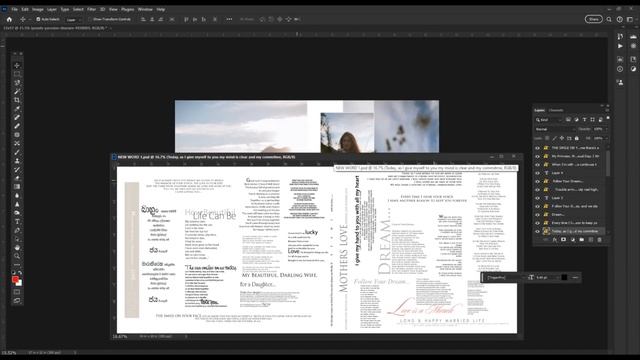Add a layer style with fx icon

(x=555, y=240)
